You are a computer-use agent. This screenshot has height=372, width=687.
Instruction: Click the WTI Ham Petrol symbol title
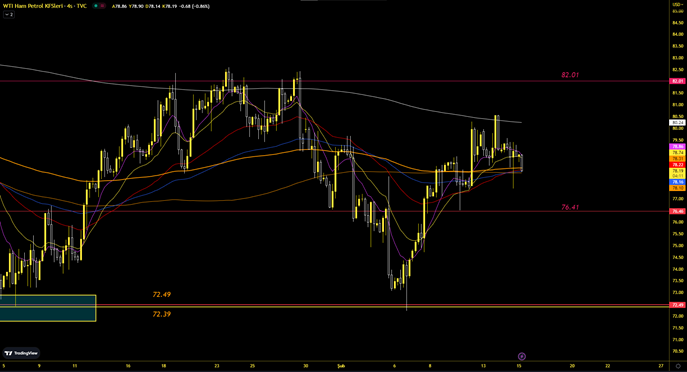click(45, 6)
